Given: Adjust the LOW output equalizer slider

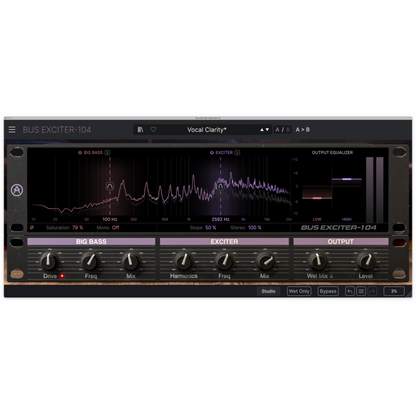Looking at the screenshot, I should click(317, 198).
